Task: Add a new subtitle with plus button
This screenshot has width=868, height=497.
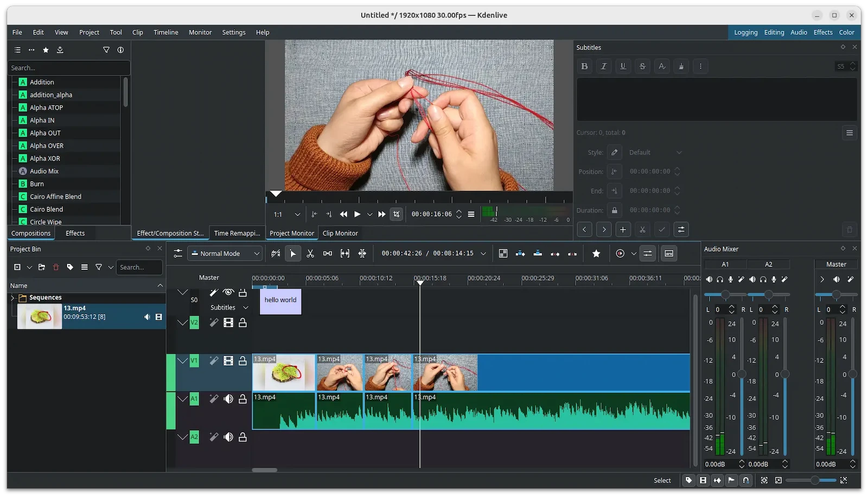Action: [623, 230]
